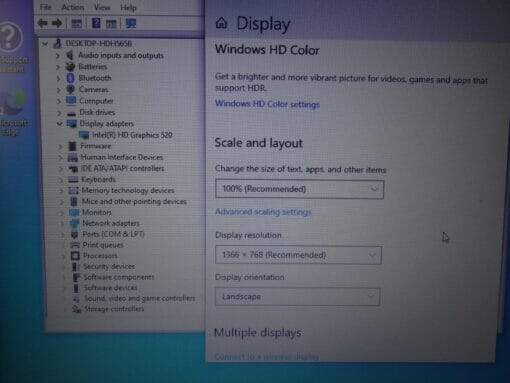Open the Landscape orientation dropdown
This screenshot has height=383, width=510.
(297, 297)
